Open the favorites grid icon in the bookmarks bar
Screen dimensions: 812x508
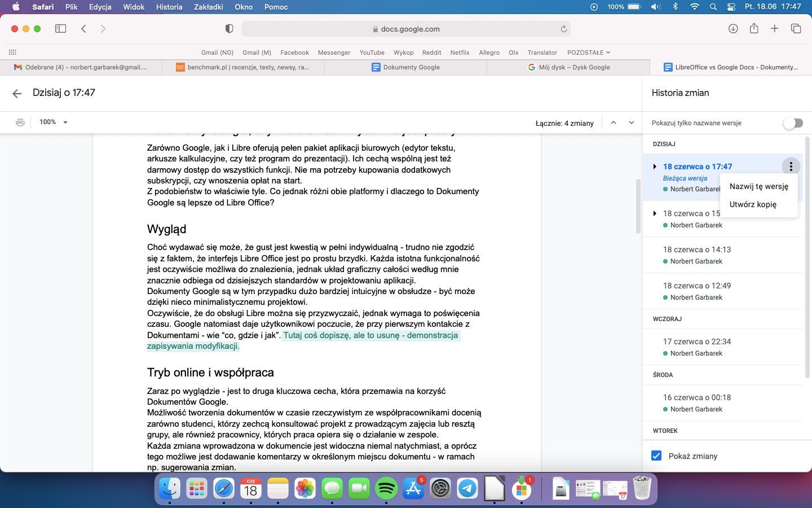tap(12, 52)
